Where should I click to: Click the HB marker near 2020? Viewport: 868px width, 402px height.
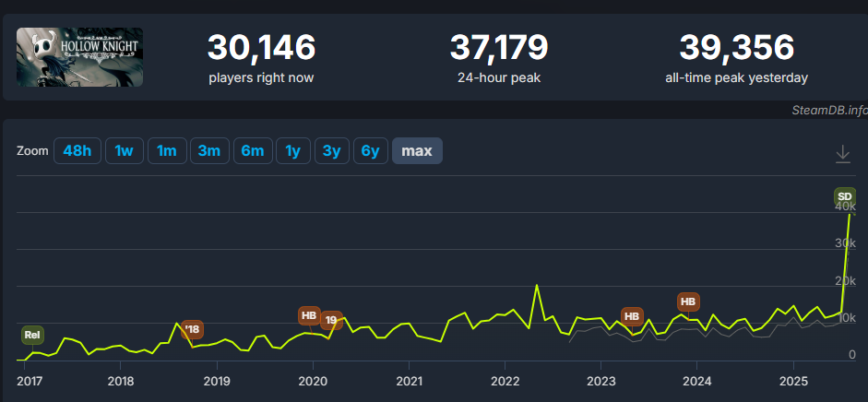(309, 315)
